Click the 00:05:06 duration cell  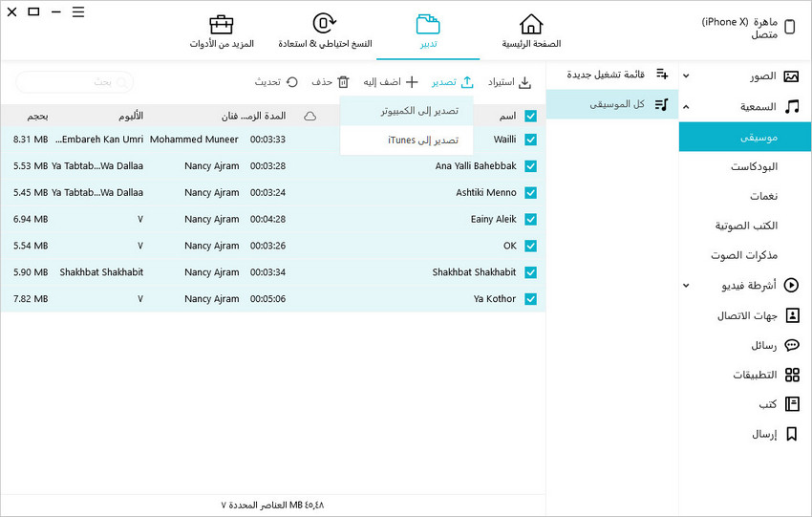(267, 299)
